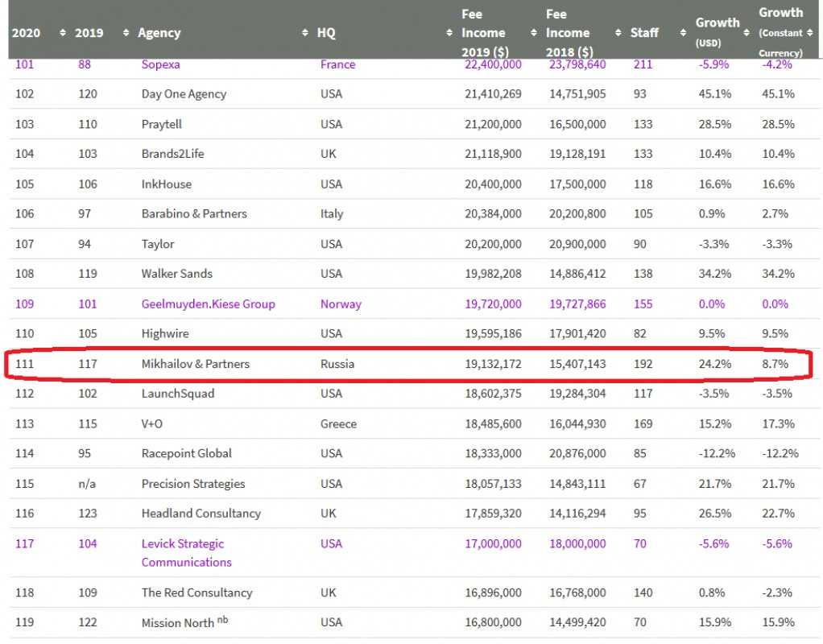Select the Highwire agency name

tap(165, 333)
